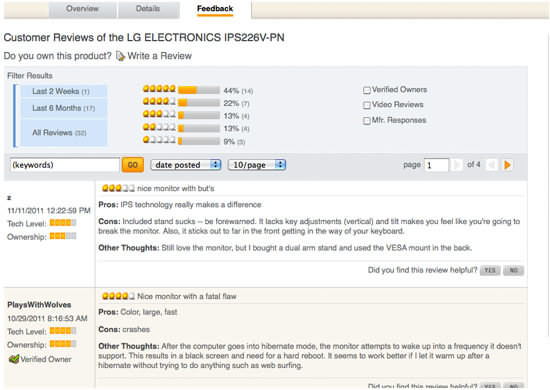Click the orange GO search button

point(133,165)
